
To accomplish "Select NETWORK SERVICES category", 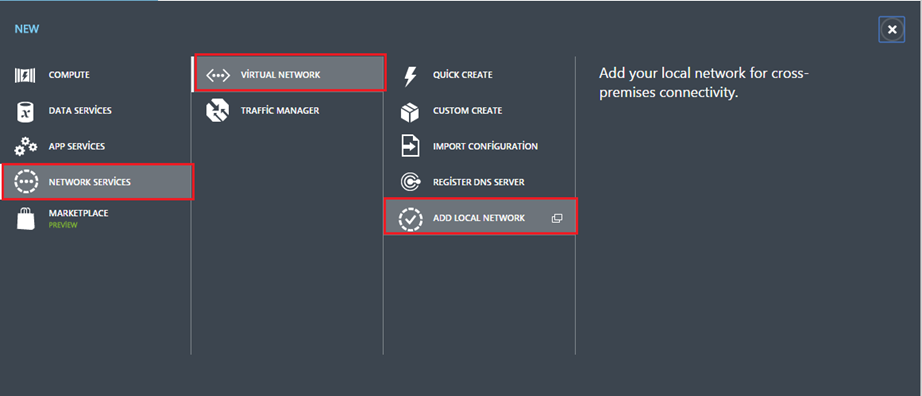I will [x=89, y=182].
